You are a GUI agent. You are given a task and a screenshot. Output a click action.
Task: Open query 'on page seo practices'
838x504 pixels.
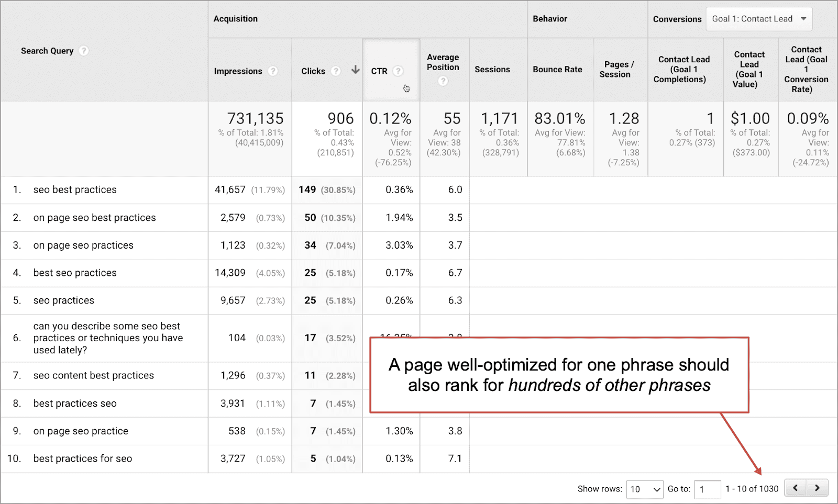tap(83, 245)
